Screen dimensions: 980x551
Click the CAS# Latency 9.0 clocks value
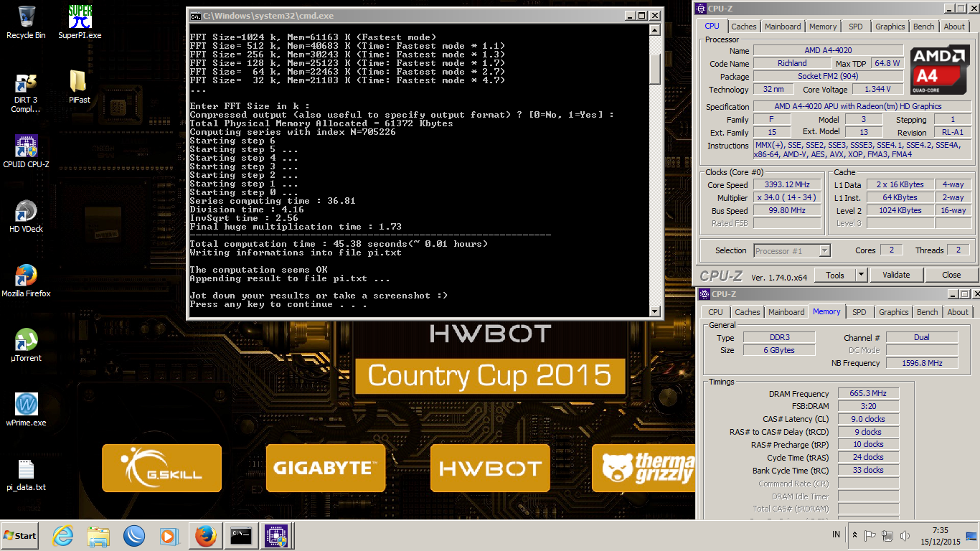tap(867, 419)
